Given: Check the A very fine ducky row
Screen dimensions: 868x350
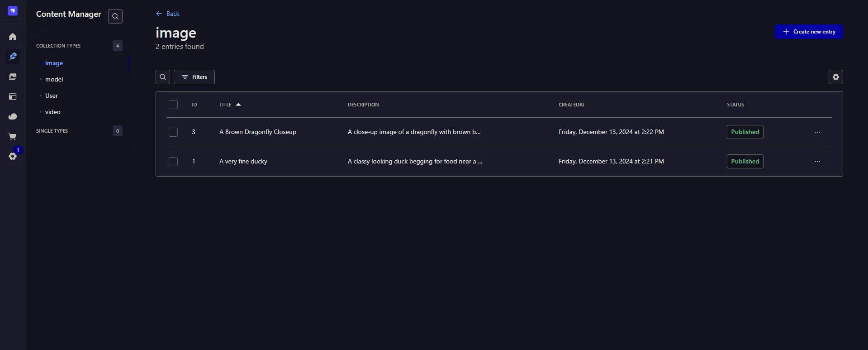Looking at the screenshot, I should tap(173, 162).
